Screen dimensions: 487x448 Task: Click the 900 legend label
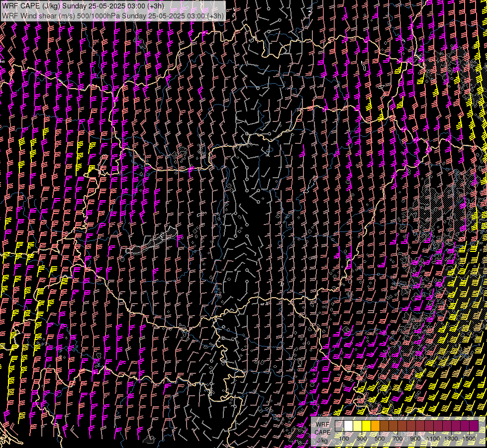point(415,439)
